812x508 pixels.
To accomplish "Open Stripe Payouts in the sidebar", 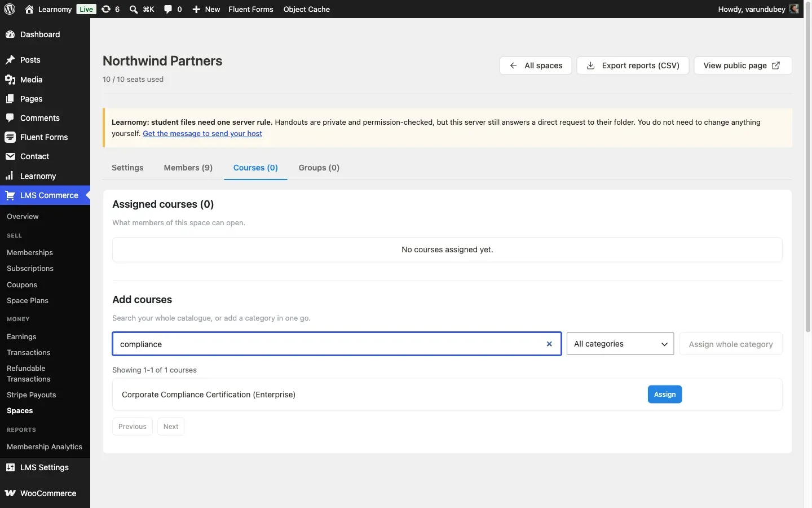I will [32, 395].
